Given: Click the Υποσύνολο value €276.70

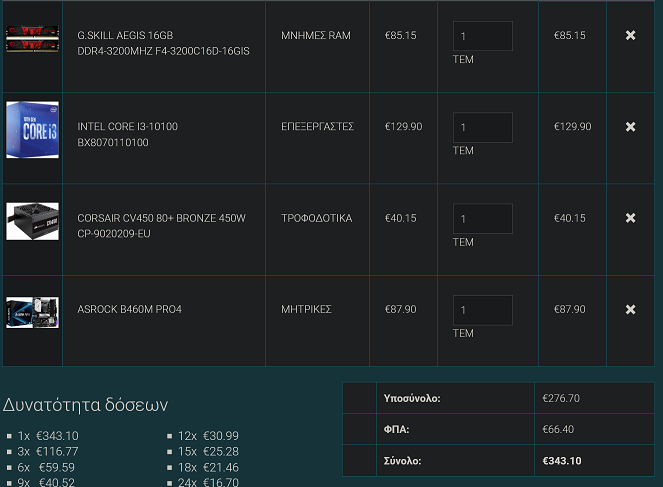Looking at the screenshot, I should coord(561,398).
